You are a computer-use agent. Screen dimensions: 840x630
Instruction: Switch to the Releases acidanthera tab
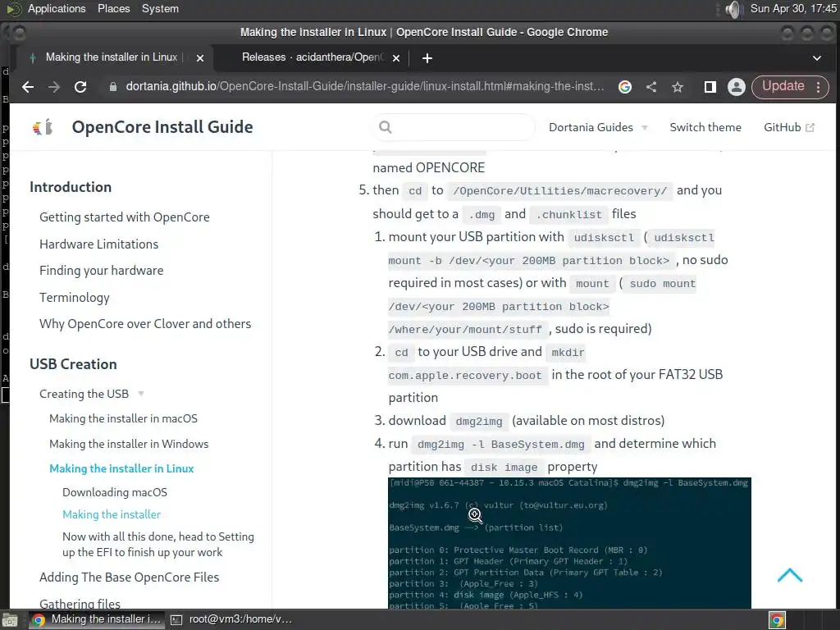(x=312, y=57)
